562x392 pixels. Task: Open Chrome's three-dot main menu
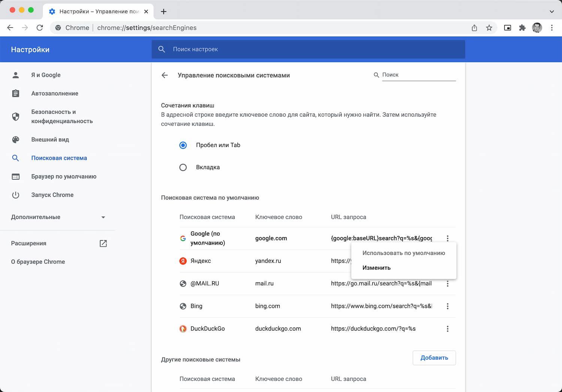click(552, 28)
